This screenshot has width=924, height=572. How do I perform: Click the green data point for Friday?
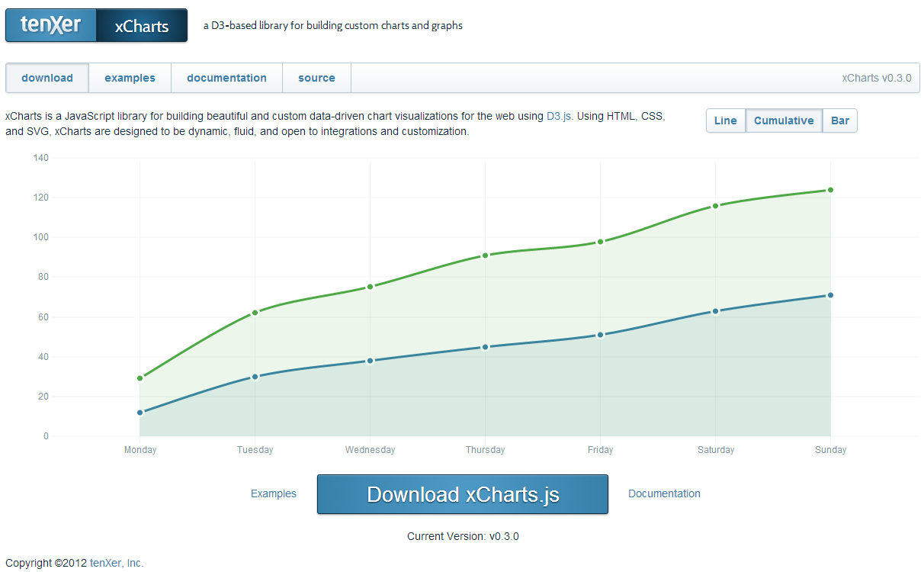pyautogui.click(x=601, y=242)
